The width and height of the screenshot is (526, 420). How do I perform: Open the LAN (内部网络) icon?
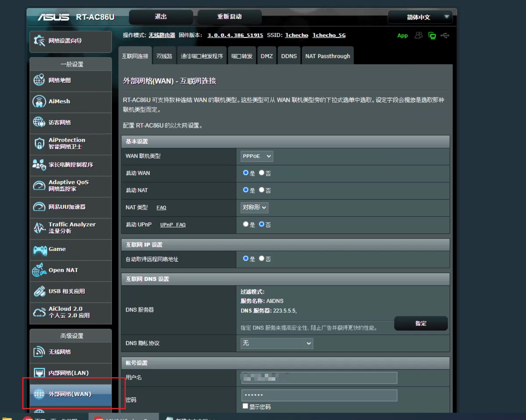(39, 373)
